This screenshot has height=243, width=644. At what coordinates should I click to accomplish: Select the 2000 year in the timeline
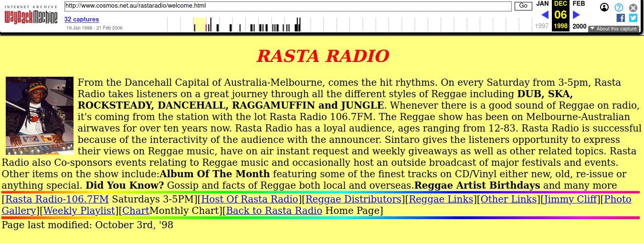coord(579,26)
